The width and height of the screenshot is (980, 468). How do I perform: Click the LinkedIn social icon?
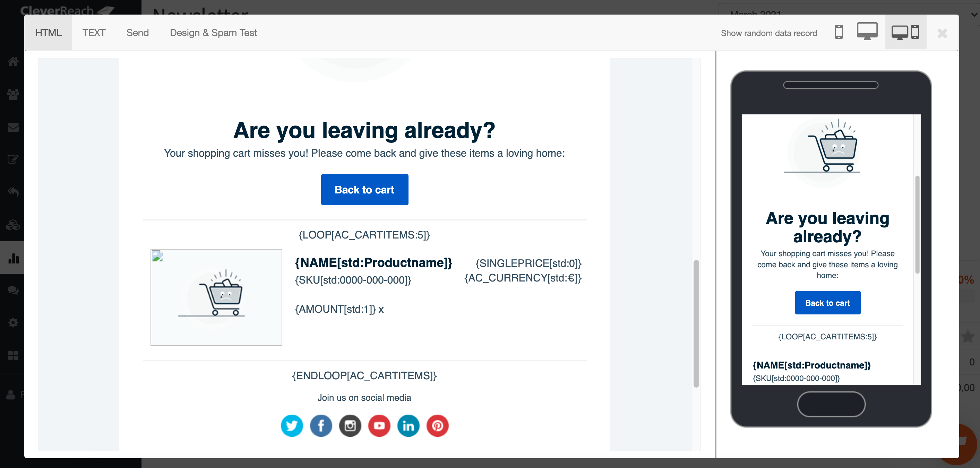click(408, 425)
